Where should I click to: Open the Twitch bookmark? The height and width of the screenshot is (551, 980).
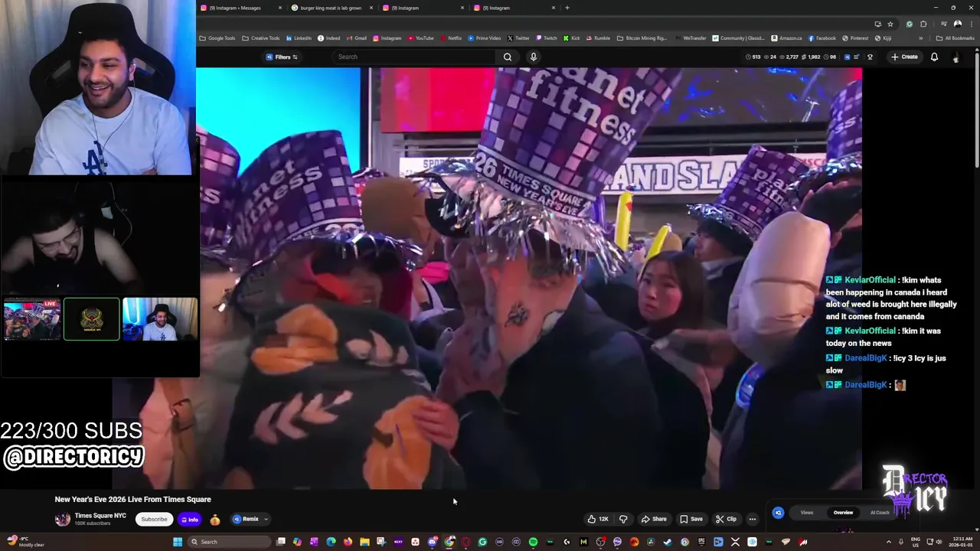(x=547, y=38)
